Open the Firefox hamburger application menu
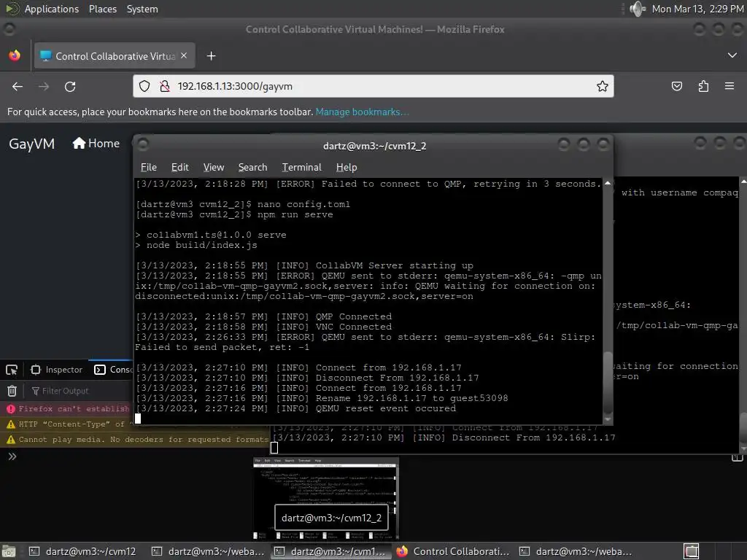 click(x=729, y=86)
